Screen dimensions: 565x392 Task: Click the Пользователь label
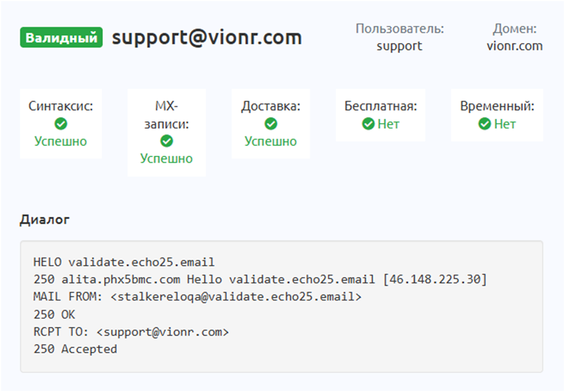(x=399, y=29)
